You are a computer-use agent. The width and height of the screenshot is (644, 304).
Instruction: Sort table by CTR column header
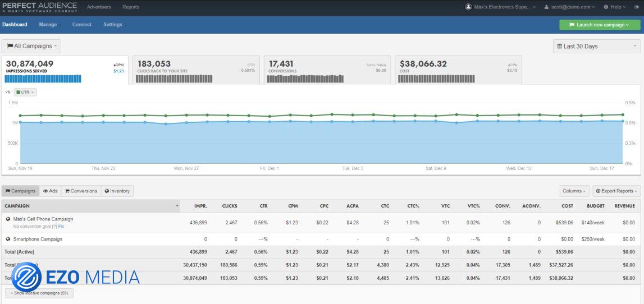point(263,206)
